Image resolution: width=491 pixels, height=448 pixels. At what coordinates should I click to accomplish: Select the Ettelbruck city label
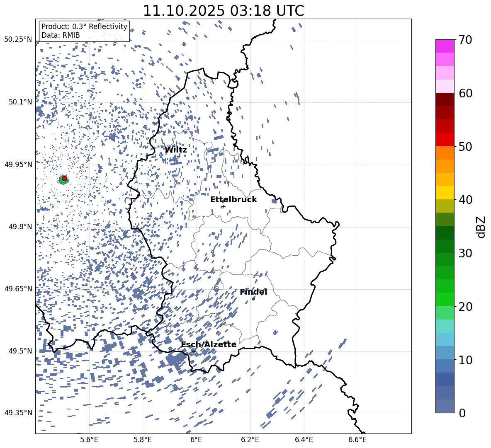click(x=233, y=200)
